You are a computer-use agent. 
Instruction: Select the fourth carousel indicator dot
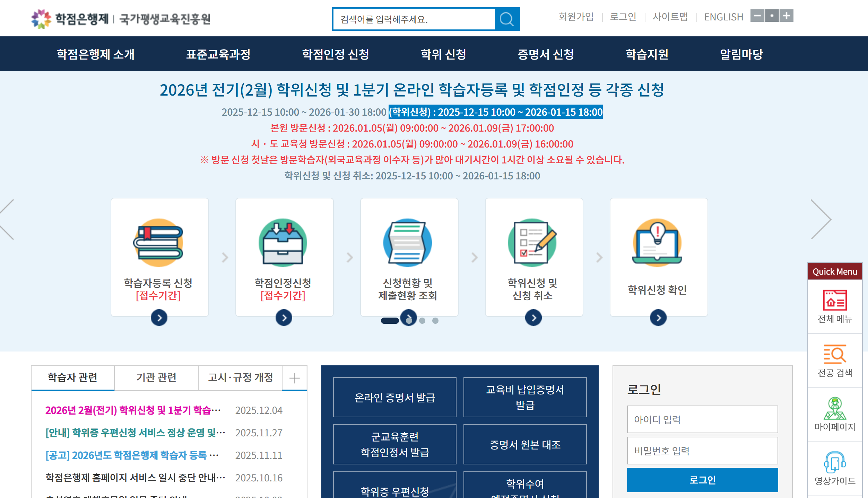(435, 321)
